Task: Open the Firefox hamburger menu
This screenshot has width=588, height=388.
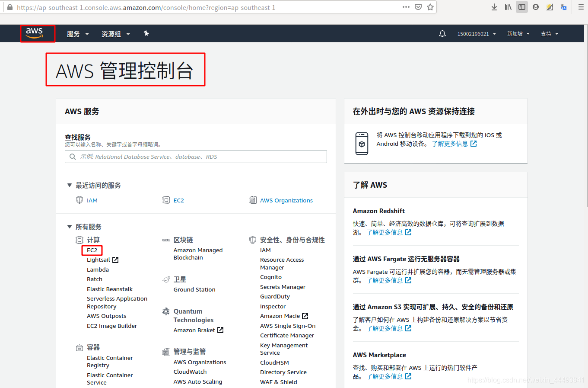Action: pyautogui.click(x=581, y=7)
